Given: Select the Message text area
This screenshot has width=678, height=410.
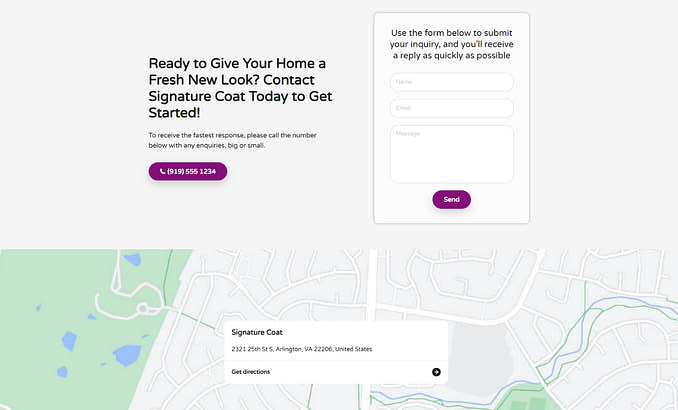Looking at the screenshot, I should coord(451,153).
